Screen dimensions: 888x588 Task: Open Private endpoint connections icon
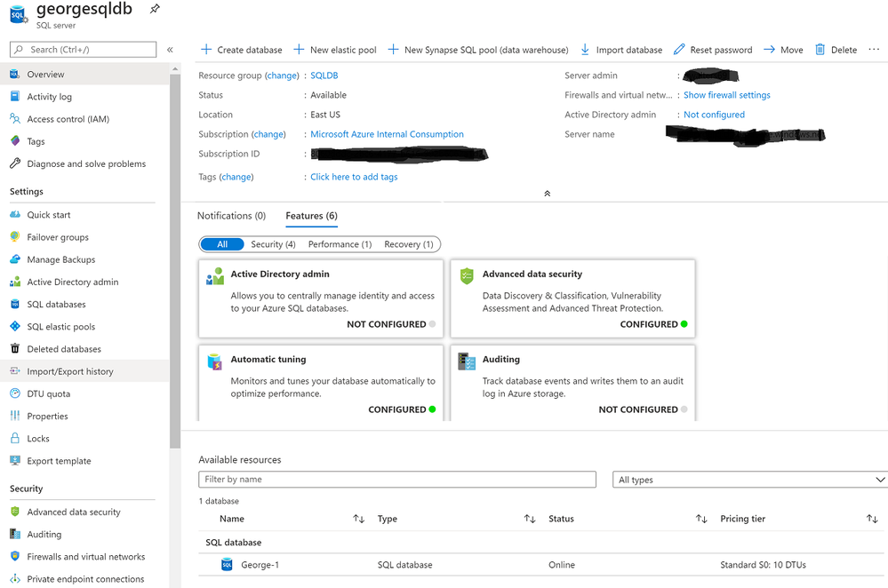pos(15,578)
